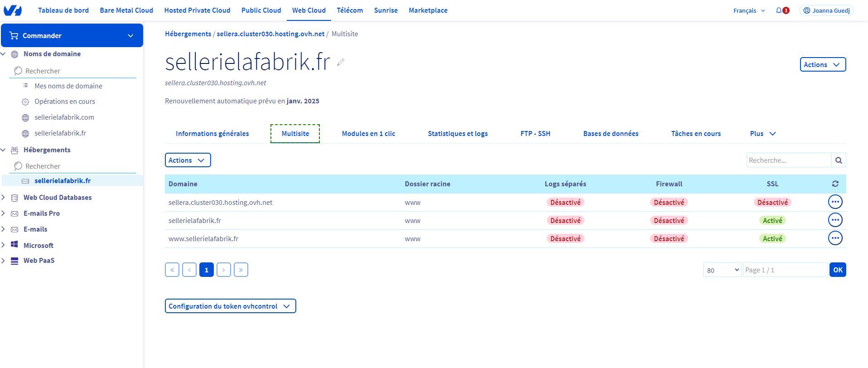Click the Hébergements breadcrumb link
868x368 pixels.
coord(188,34)
